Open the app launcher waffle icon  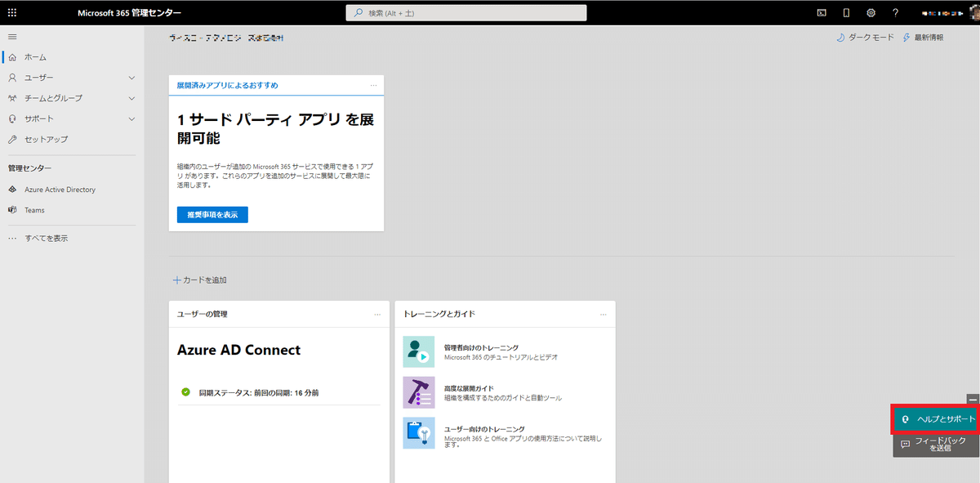click(x=11, y=13)
